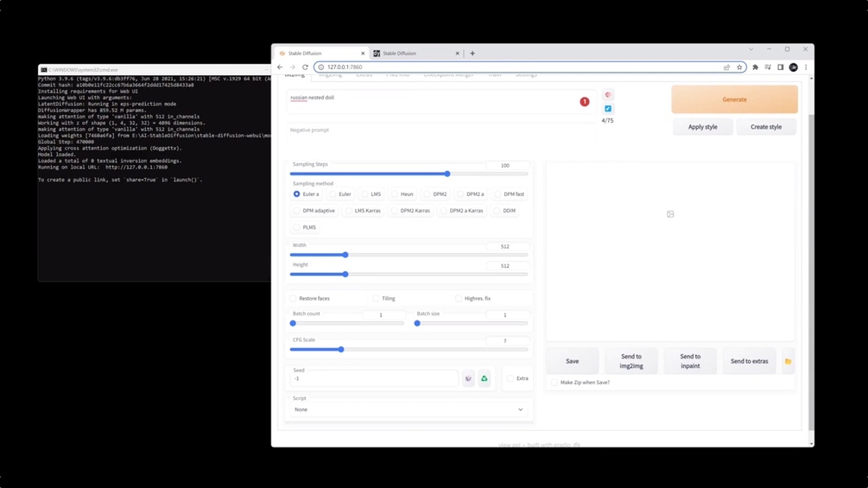Click the Batch count slider handle
The image size is (868, 488).
coord(293,323)
